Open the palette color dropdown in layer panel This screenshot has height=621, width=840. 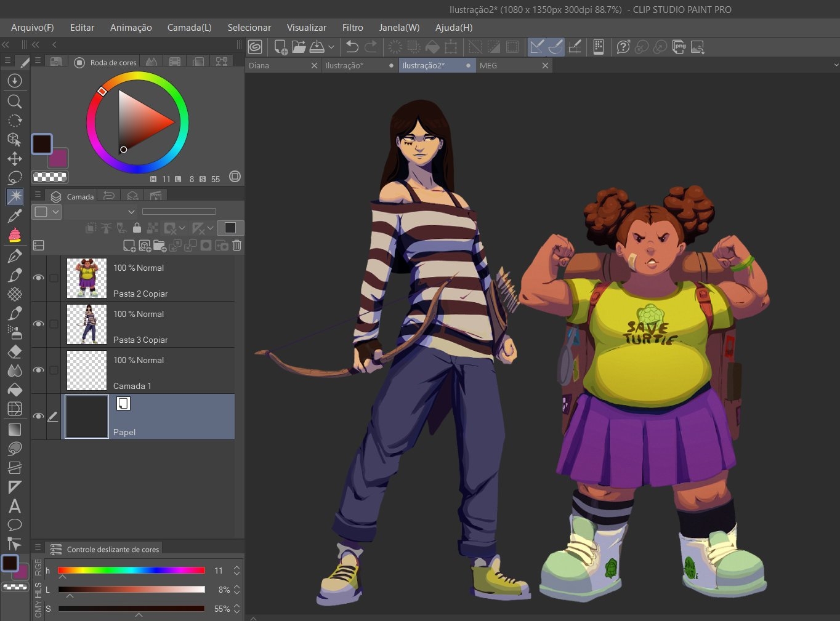coord(48,212)
